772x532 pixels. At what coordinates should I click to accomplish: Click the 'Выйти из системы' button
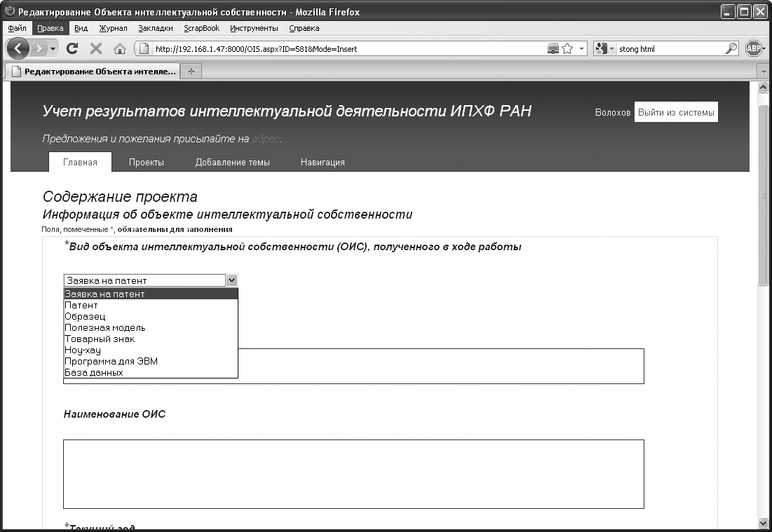tap(676, 112)
